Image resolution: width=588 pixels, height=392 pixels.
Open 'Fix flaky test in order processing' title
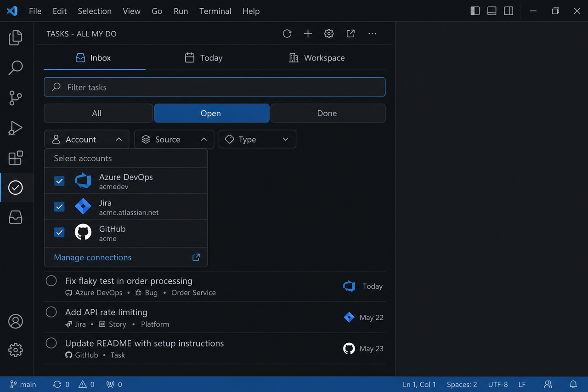[129, 281]
